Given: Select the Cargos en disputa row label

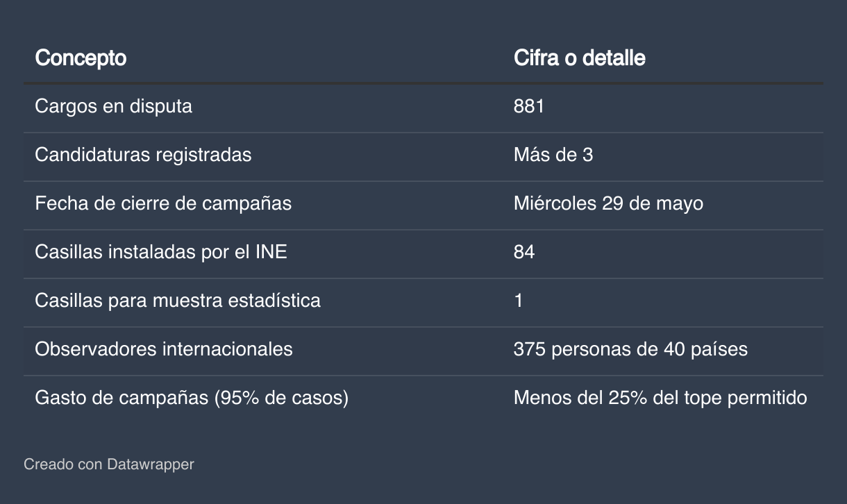Looking at the screenshot, I should coord(113,106).
